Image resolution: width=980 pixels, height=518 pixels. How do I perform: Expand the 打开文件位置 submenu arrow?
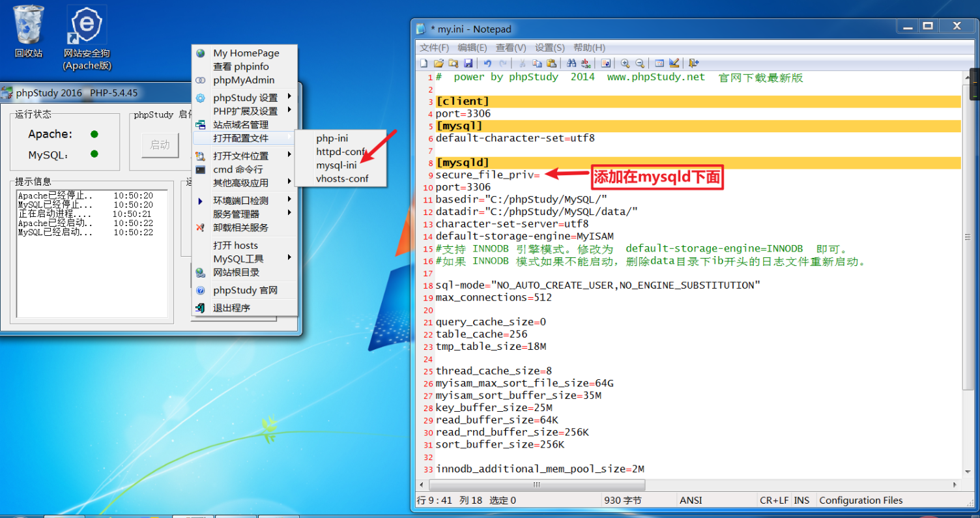tap(289, 156)
